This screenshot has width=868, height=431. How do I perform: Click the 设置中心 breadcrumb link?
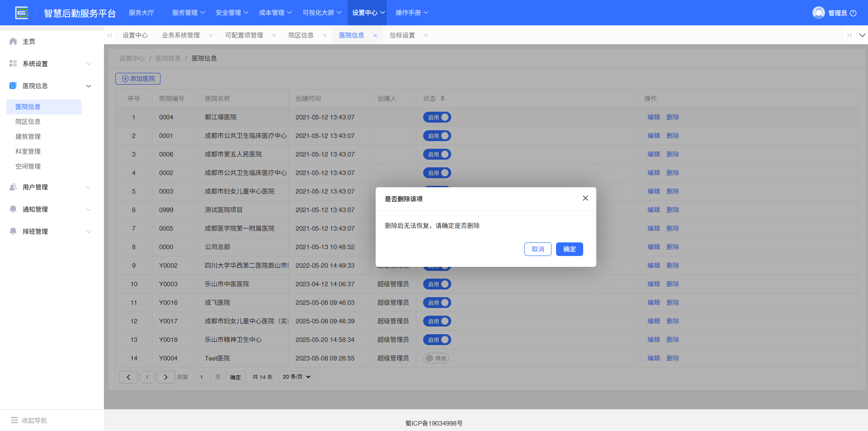[x=132, y=58]
